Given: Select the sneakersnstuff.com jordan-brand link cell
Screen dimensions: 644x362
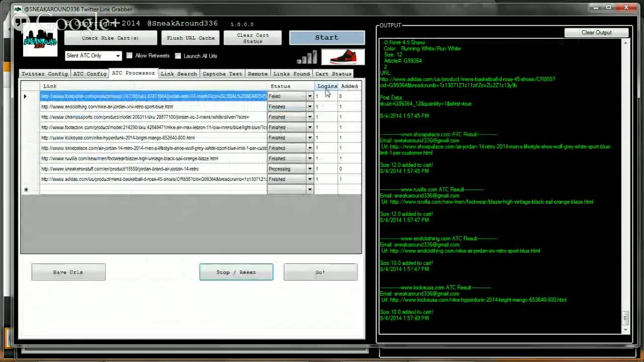Looking at the screenshot, I should click(153, 169).
